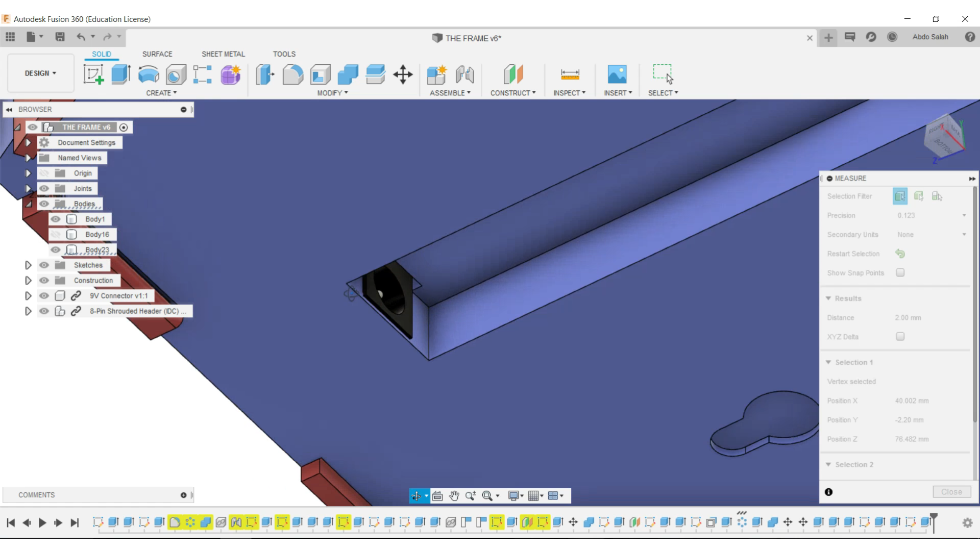
Task: Click the Abdo Salah account name
Action: (x=930, y=37)
